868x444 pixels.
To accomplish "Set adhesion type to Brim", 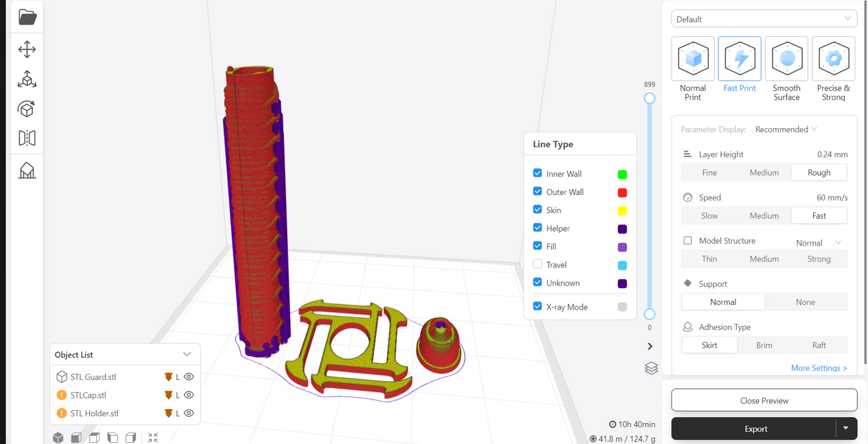I will click(764, 345).
